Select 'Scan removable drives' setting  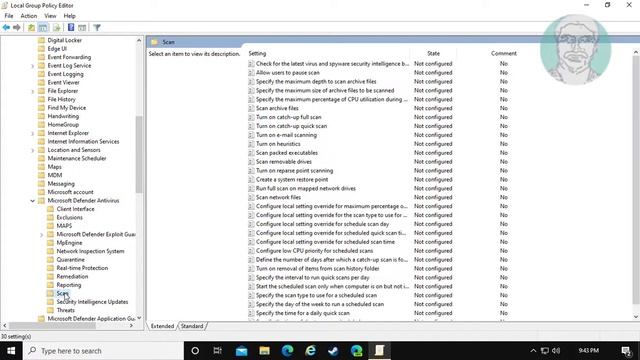pyautogui.click(x=284, y=162)
